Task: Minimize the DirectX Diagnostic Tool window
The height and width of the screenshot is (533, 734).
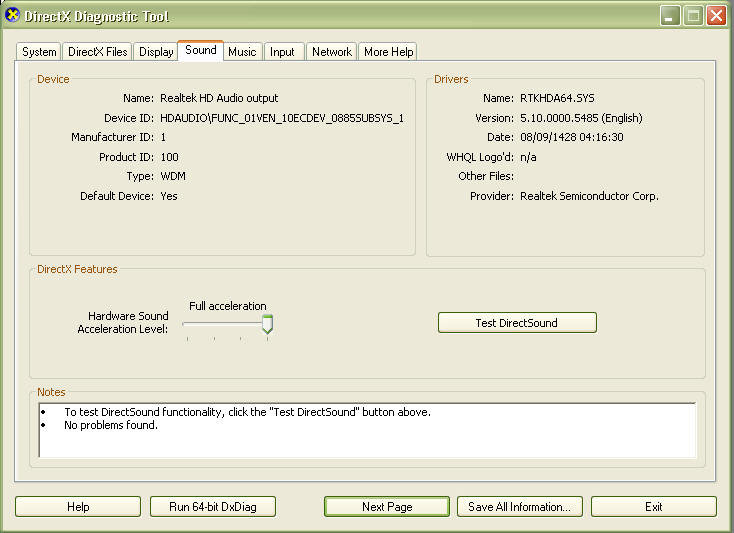Action: pyautogui.click(x=670, y=16)
